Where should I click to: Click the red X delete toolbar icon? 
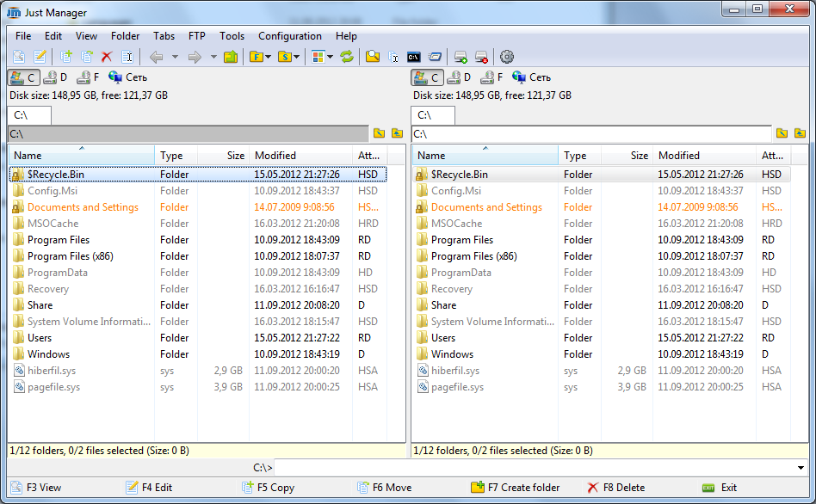107,56
